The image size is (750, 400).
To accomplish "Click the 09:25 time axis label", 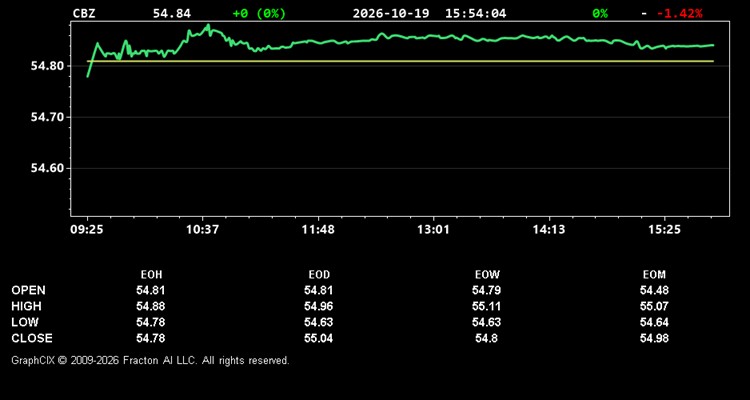I will point(87,230).
